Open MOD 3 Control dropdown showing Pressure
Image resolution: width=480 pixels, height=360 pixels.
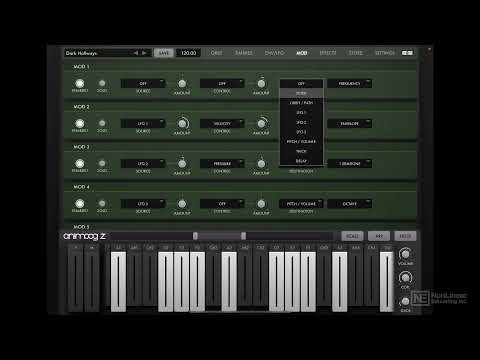(x=222, y=163)
